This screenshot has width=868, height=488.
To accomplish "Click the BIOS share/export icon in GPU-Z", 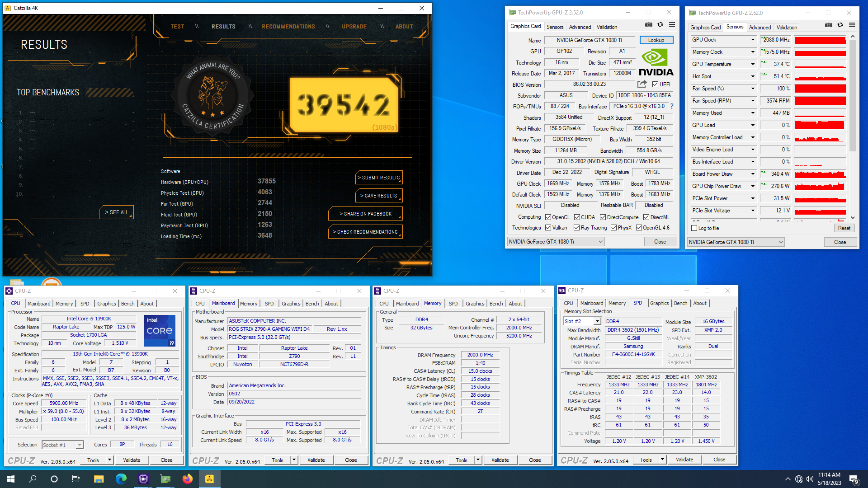I will tap(642, 84).
